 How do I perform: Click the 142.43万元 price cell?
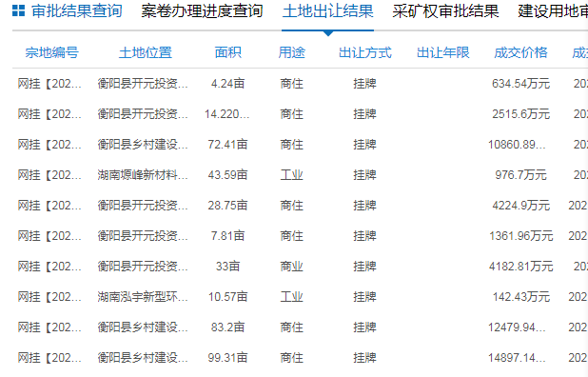pyautogui.click(x=520, y=297)
